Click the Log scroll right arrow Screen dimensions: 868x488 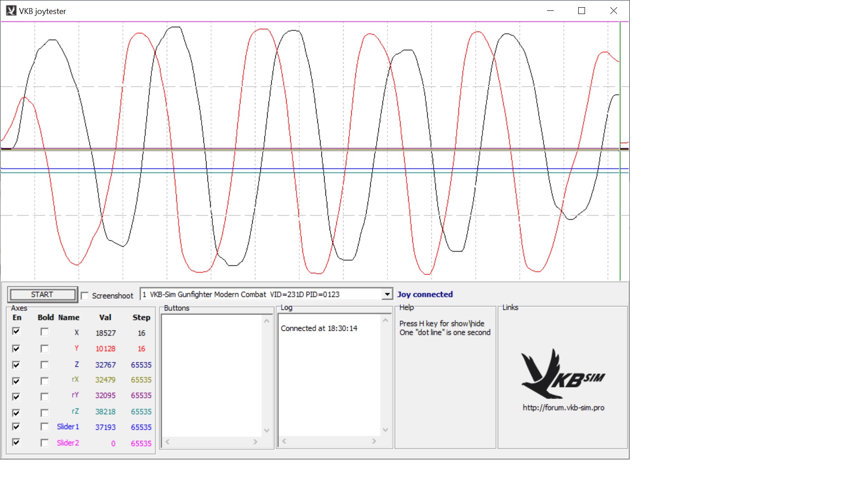[x=374, y=441]
